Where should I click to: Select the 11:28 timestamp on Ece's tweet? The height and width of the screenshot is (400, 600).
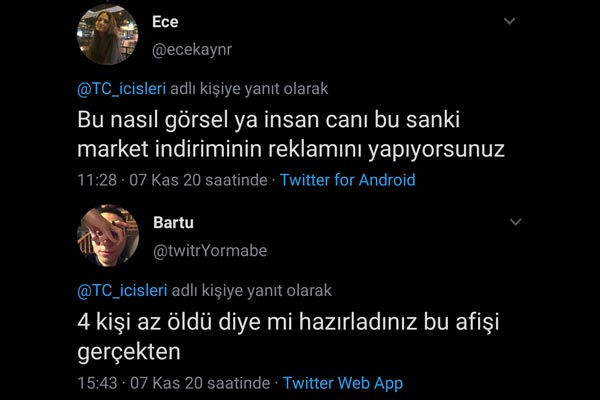pos(97,180)
